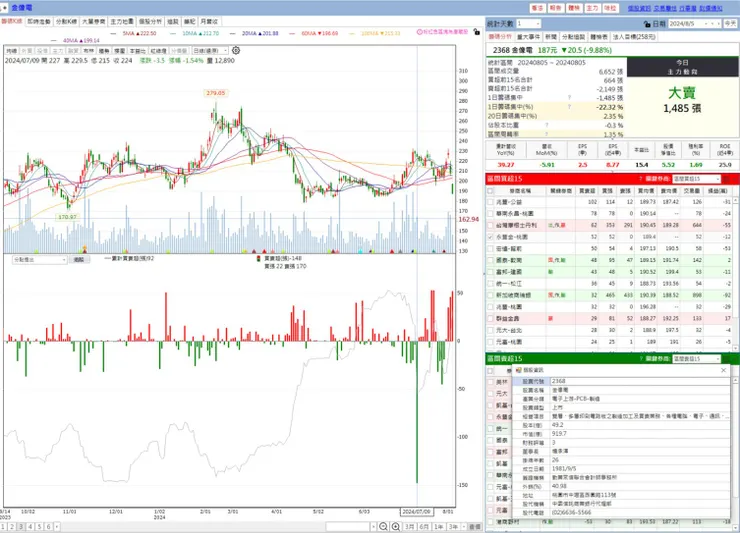740x533 pixels.
Task: Tick the 國泰-敦南 broker checkbox
Action: (x=491, y=260)
